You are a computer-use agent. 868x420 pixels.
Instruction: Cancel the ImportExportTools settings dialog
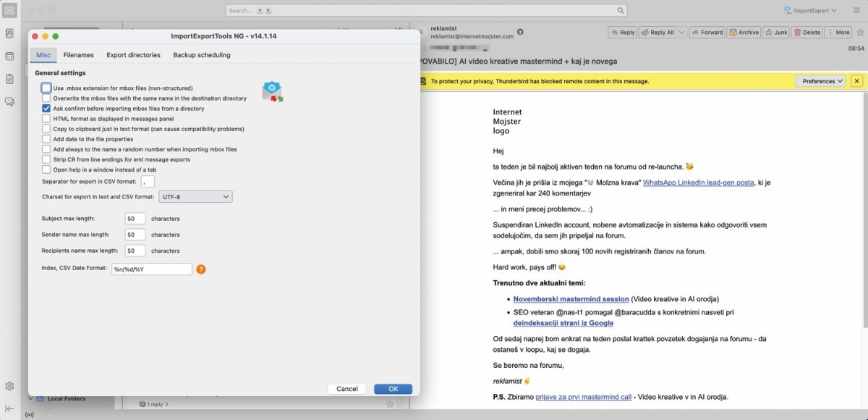pos(347,389)
